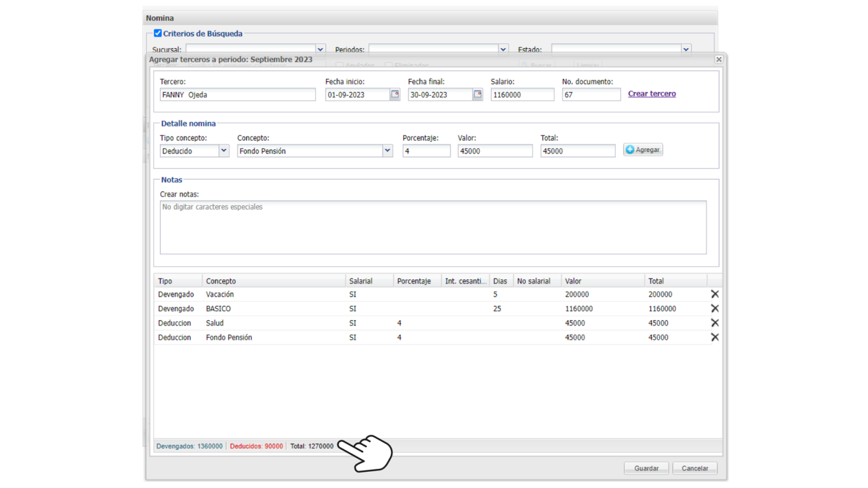This screenshot has height=488, width=868.
Task: Click the Agregar button with plus icon
Action: coord(643,150)
